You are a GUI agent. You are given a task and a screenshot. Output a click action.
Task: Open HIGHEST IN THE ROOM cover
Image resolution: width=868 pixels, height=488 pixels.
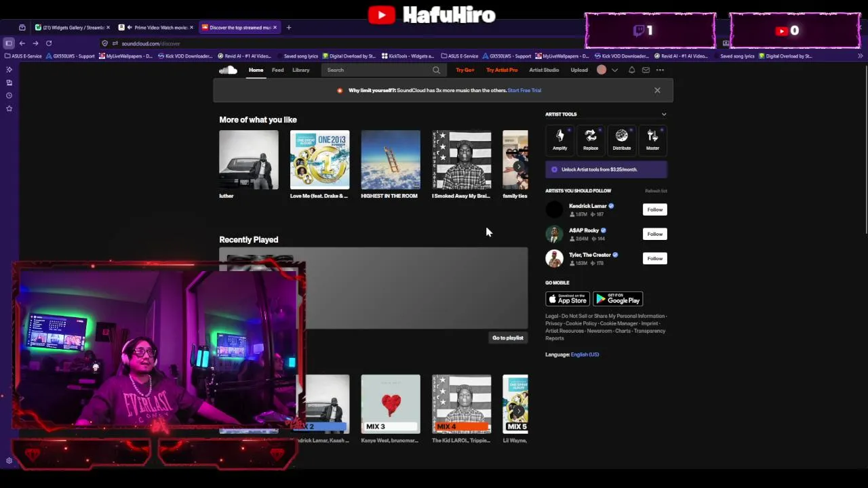pyautogui.click(x=391, y=160)
